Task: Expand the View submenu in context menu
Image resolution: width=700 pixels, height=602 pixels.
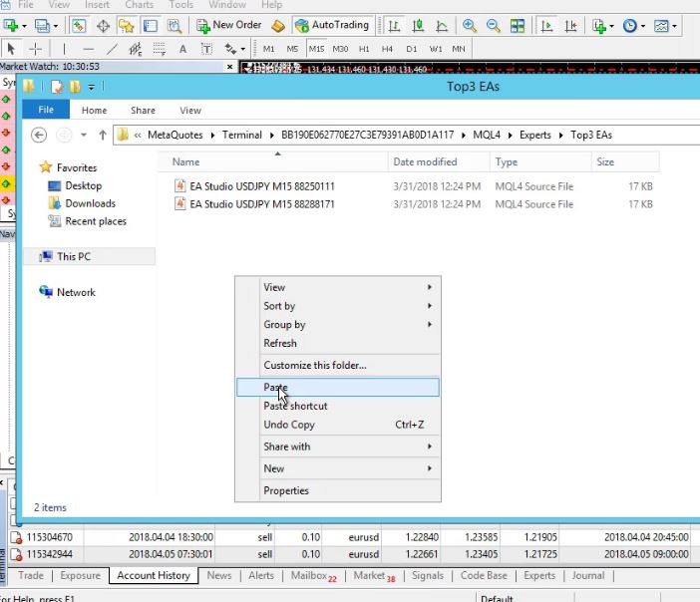Action: (338, 287)
